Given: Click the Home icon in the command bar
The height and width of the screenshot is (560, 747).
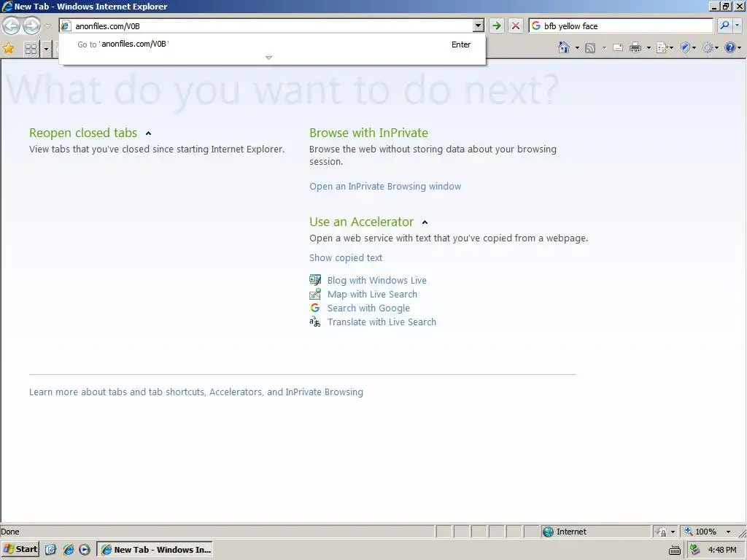Looking at the screenshot, I should (x=564, y=47).
